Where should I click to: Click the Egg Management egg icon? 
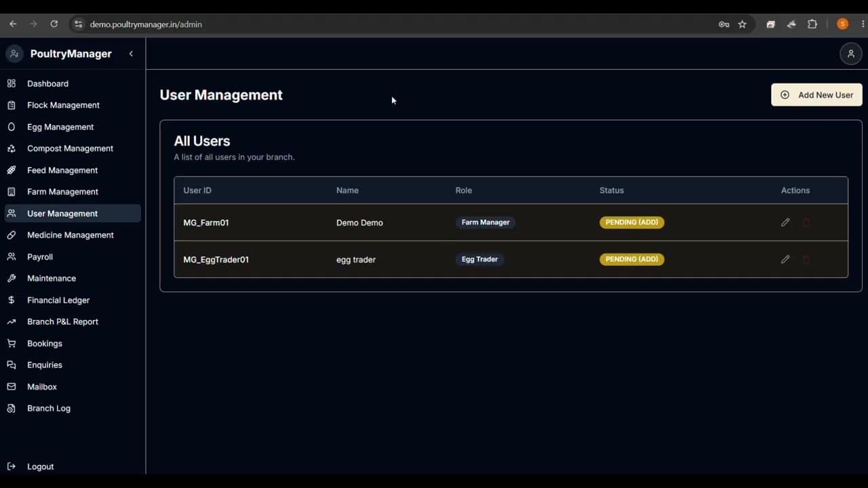[x=12, y=127]
